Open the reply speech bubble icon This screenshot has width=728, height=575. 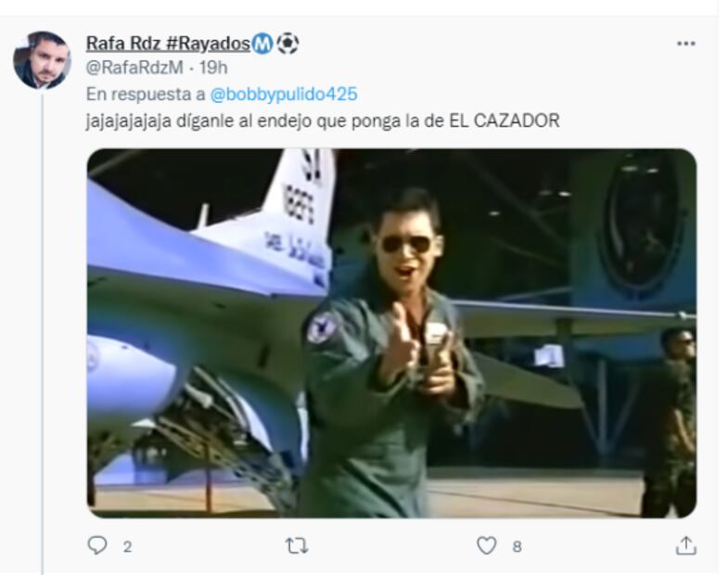pyautogui.click(x=97, y=545)
